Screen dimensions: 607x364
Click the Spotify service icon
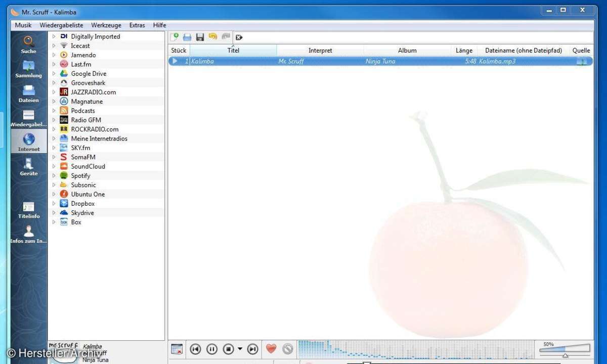tap(64, 175)
